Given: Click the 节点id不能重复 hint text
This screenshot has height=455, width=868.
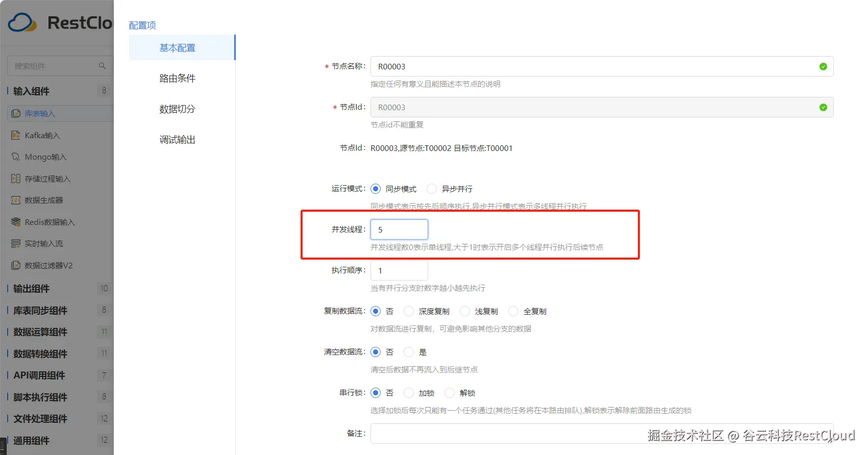Looking at the screenshot, I should (397, 124).
